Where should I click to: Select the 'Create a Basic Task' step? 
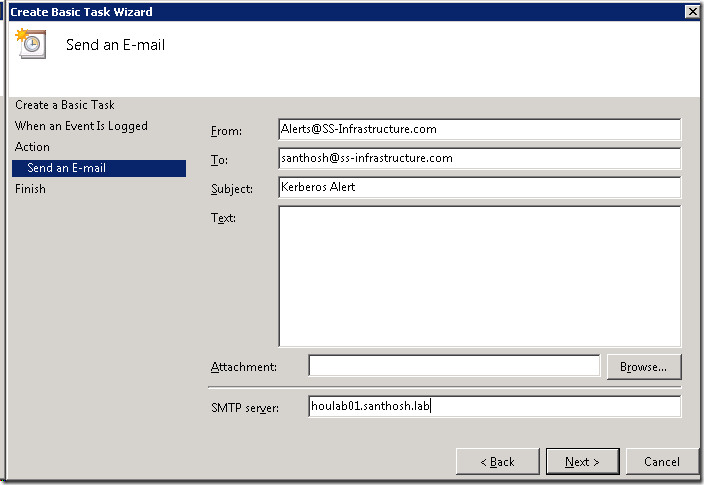point(65,105)
